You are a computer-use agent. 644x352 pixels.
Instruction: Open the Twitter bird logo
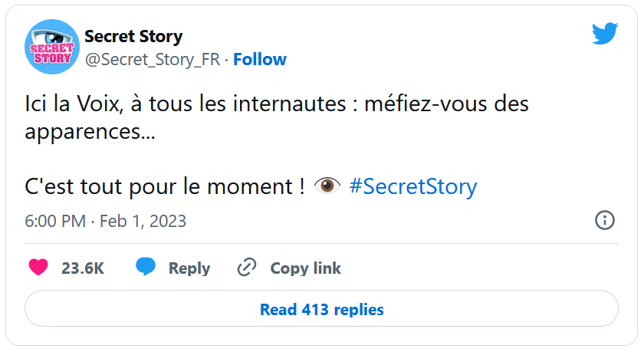point(604,34)
